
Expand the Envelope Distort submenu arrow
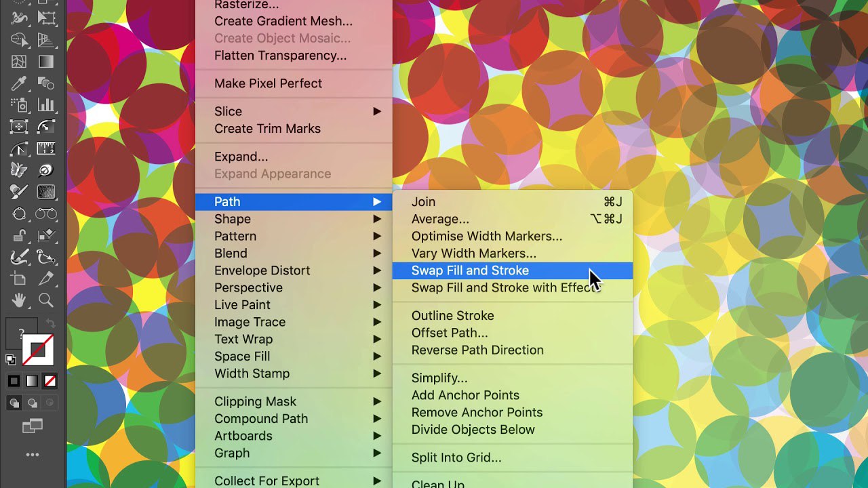click(377, 270)
